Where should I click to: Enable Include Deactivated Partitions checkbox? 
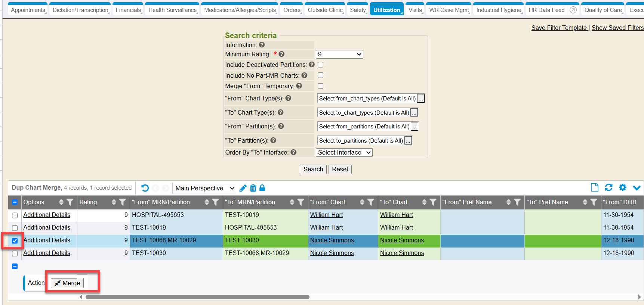pos(320,65)
